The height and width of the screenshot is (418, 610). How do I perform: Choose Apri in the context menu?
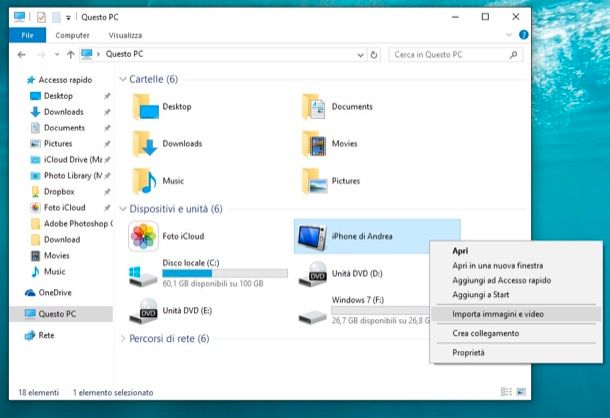pos(460,251)
